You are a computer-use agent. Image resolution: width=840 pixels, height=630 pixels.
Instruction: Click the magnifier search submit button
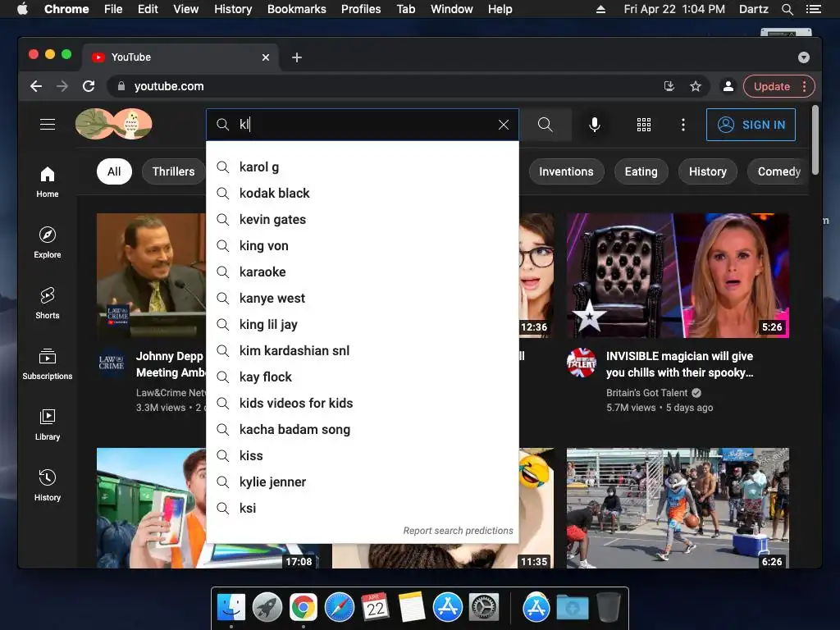(x=546, y=125)
